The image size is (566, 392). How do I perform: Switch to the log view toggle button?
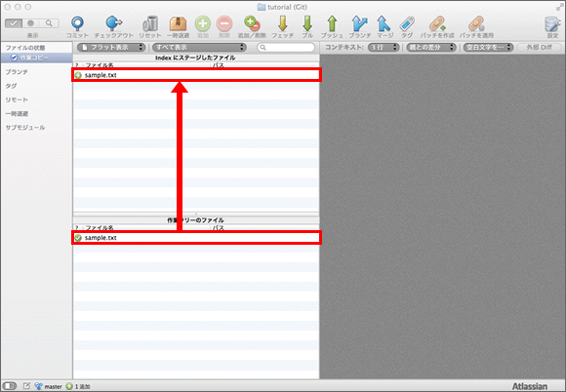(31, 23)
